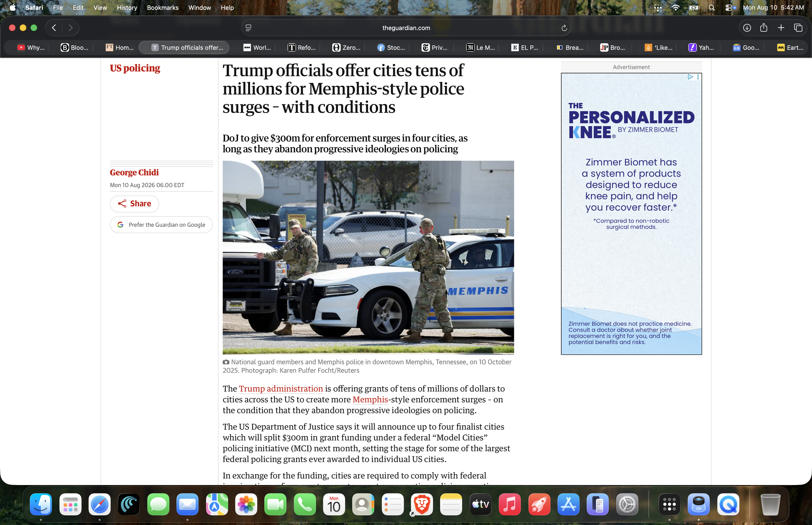Open Brave browser from the Dock
This screenshot has width=812, height=525.
(422, 504)
